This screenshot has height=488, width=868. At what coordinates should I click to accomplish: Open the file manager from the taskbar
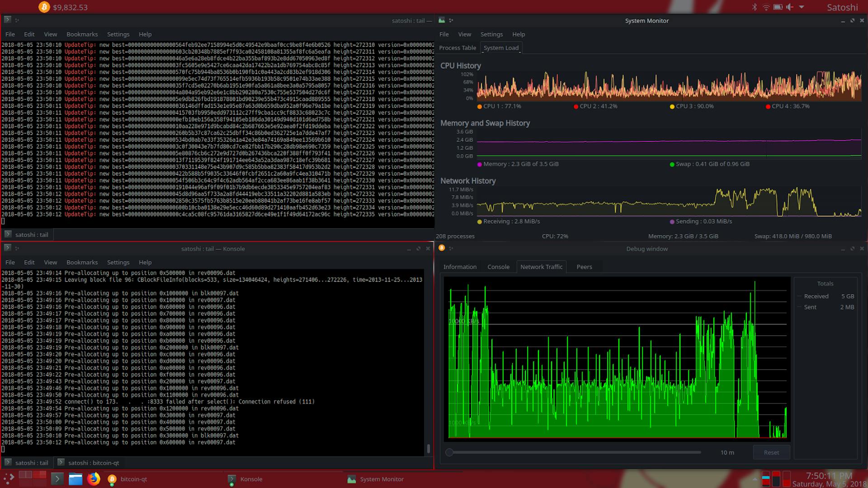click(x=75, y=479)
